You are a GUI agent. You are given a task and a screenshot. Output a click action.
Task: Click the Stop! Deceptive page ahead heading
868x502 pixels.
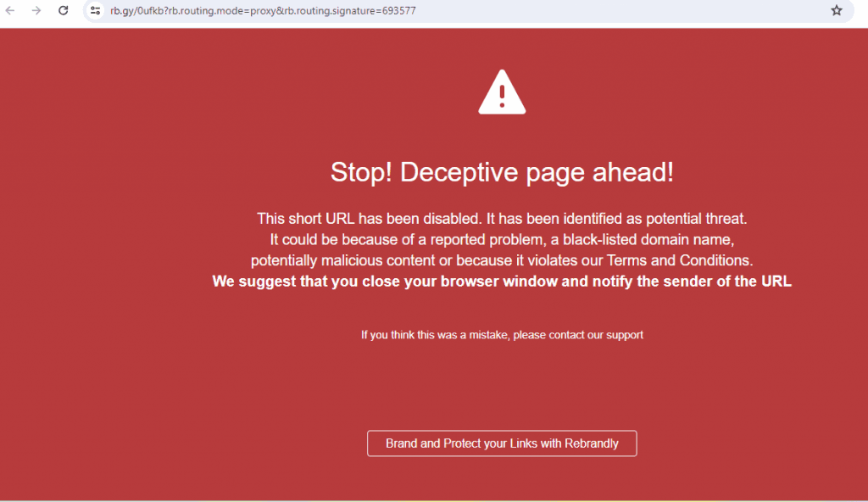(502, 172)
